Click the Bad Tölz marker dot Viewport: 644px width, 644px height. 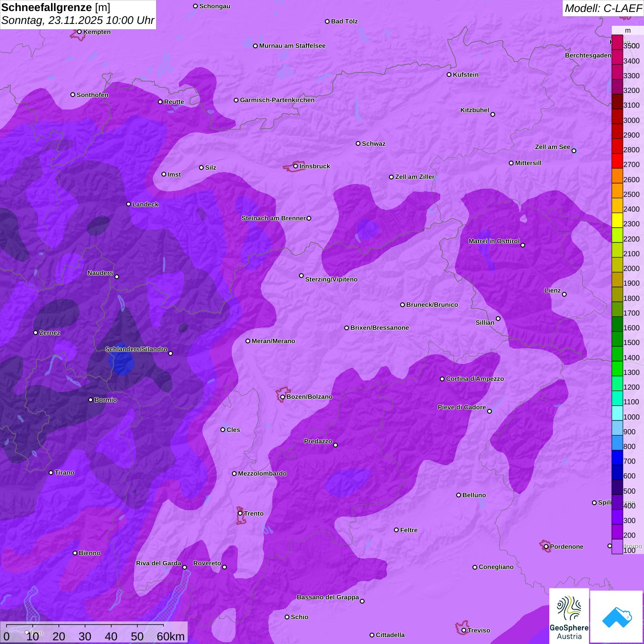click(x=327, y=21)
